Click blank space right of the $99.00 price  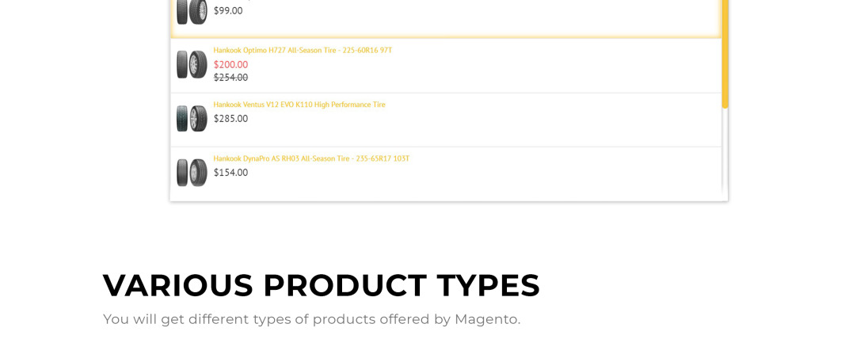pos(475,11)
